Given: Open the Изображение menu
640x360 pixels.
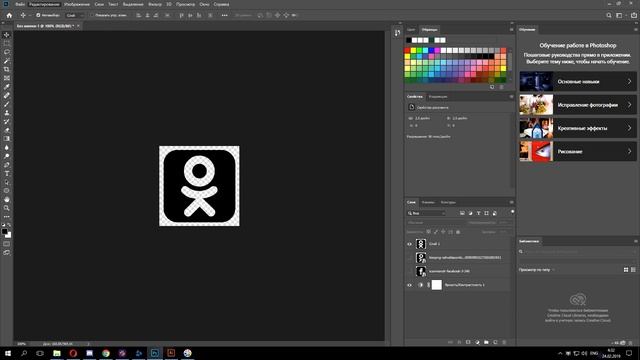Looking at the screenshot, I should coord(77,4).
